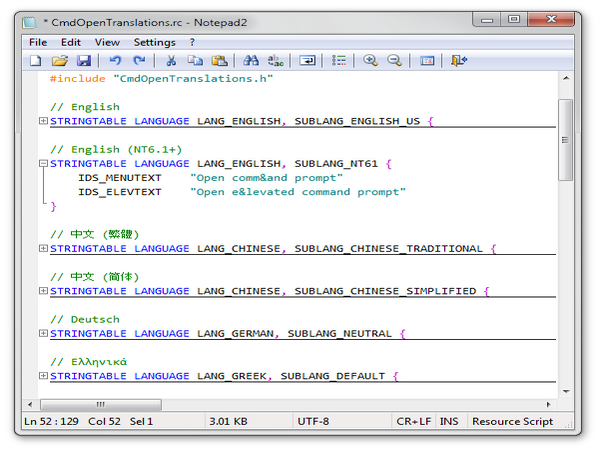Click the // 中文 (繁體) comment line
Image resolution: width=600 pixels, height=450 pixels.
click(x=95, y=234)
